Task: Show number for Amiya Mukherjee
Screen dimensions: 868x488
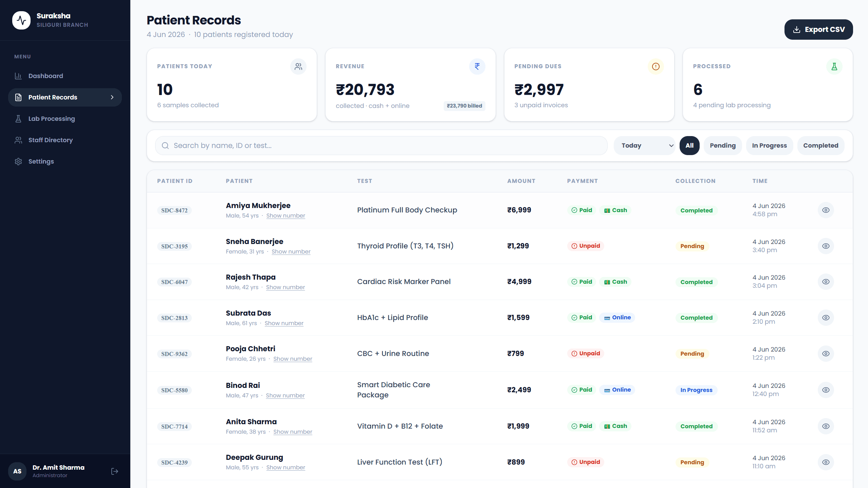Action: tap(285, 215)
